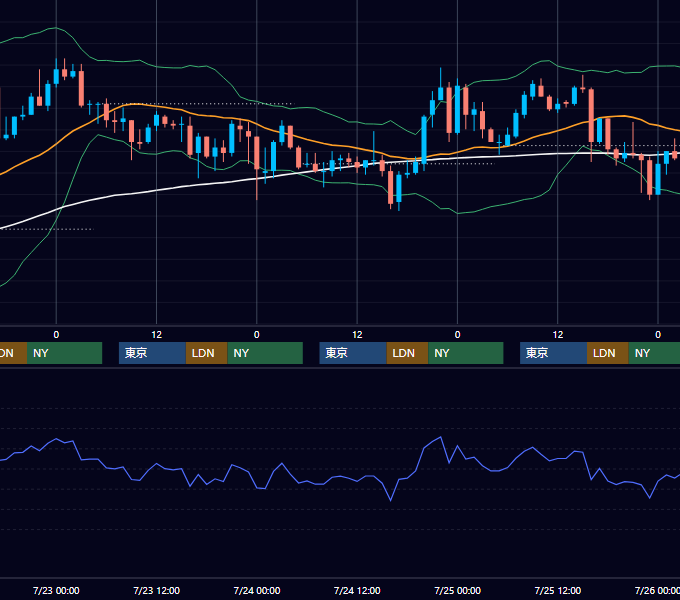Click the 7/25 12:00 time axis label
Screen dimensions: 680x600
coord(558,590)
